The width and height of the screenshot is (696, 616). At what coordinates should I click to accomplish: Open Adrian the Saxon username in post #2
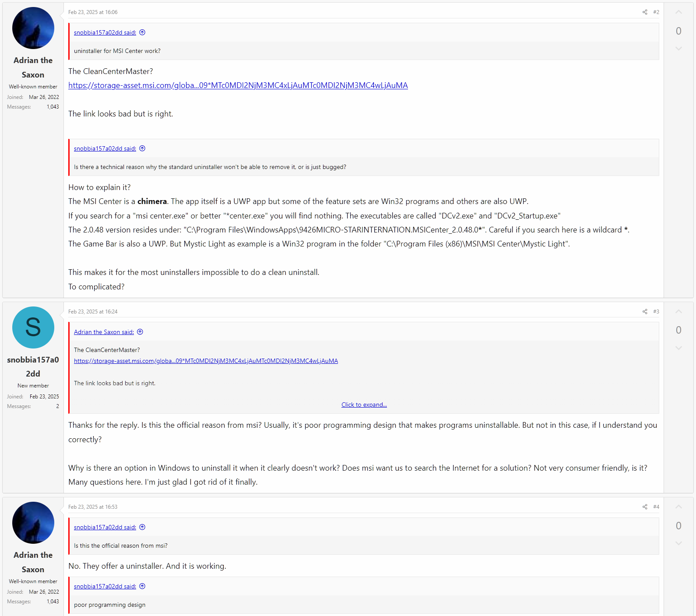(33, 67)
